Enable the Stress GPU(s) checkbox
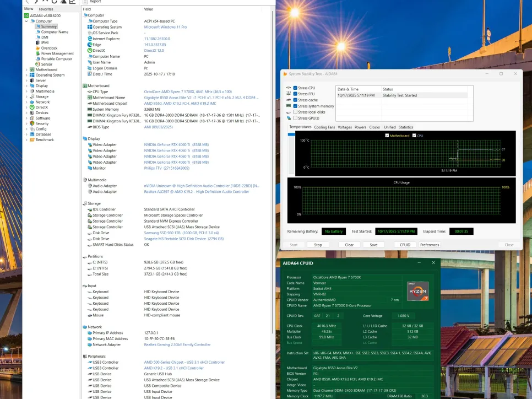 point(296,118)
